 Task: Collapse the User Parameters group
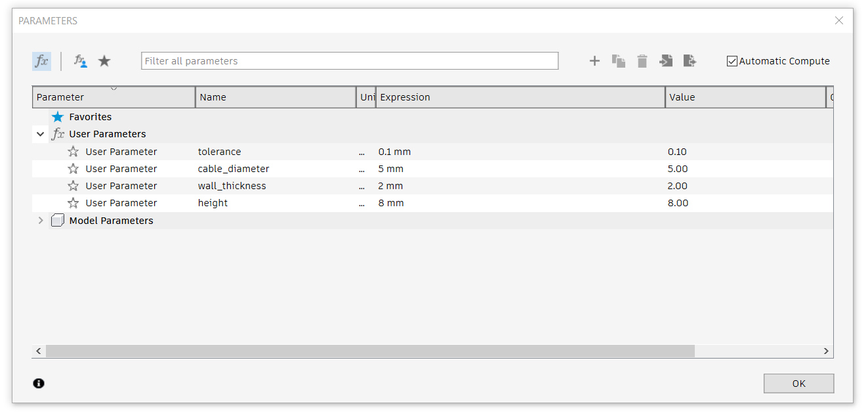(x=41, y=134)
